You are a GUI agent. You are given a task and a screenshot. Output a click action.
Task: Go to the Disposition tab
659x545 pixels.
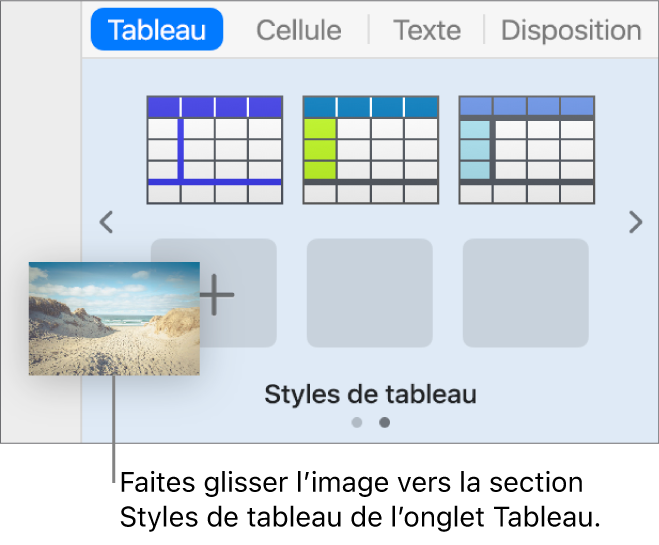click(570, 30)
